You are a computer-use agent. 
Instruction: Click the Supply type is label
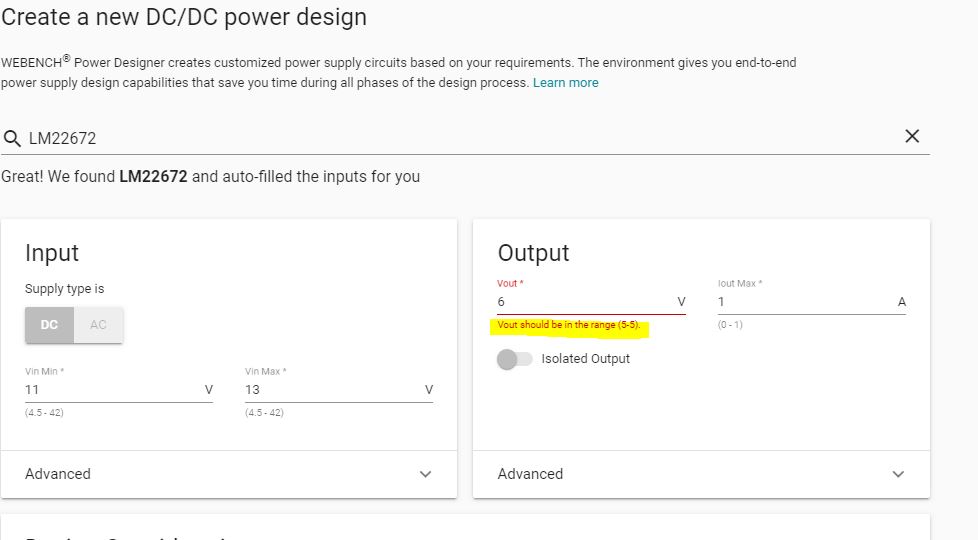tap(64, 289)
